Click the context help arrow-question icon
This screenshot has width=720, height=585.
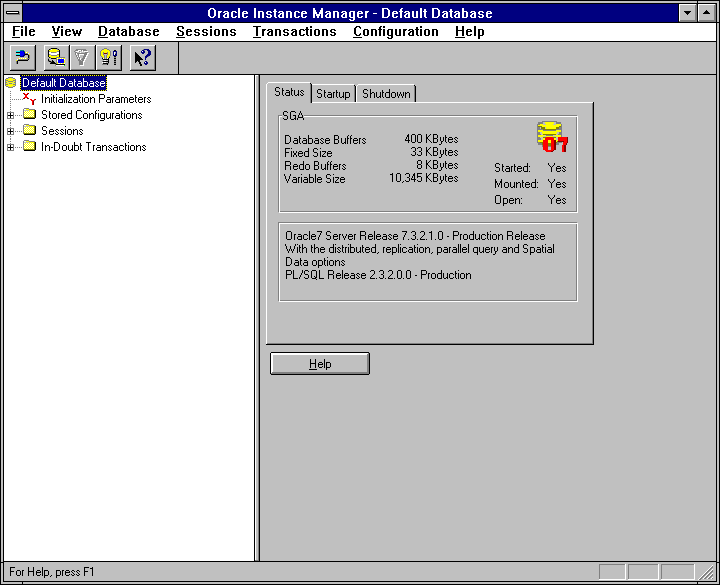click(x=142, y=58)
